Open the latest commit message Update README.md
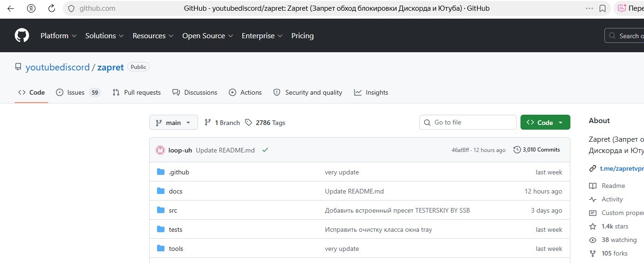This screenshot has width=644, height=263. coord(225,150)
